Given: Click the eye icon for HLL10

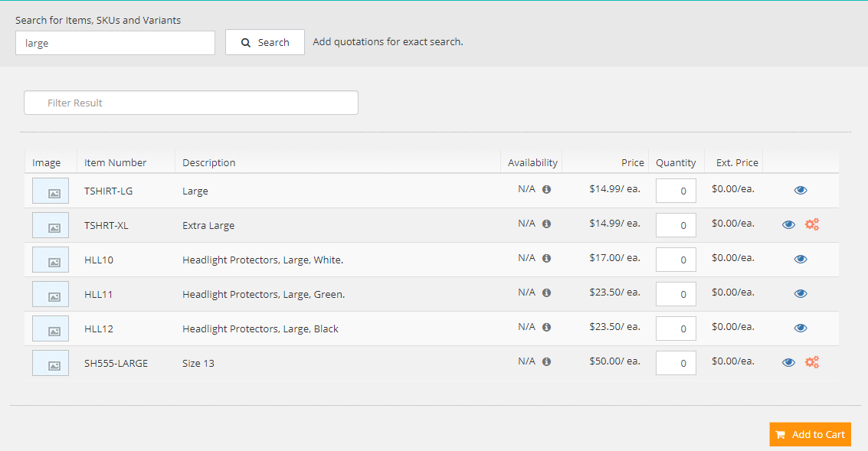Looking at the screenshot, I should pos(801,260).
